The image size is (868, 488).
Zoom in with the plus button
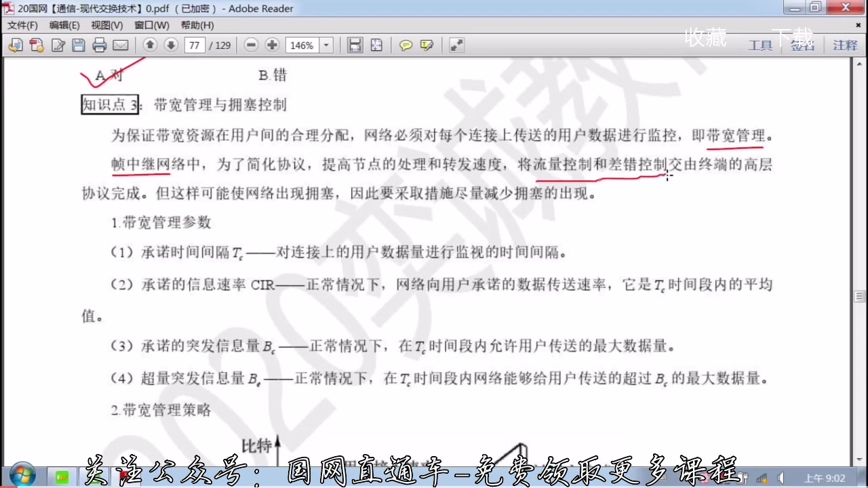(x=272, y=45)
